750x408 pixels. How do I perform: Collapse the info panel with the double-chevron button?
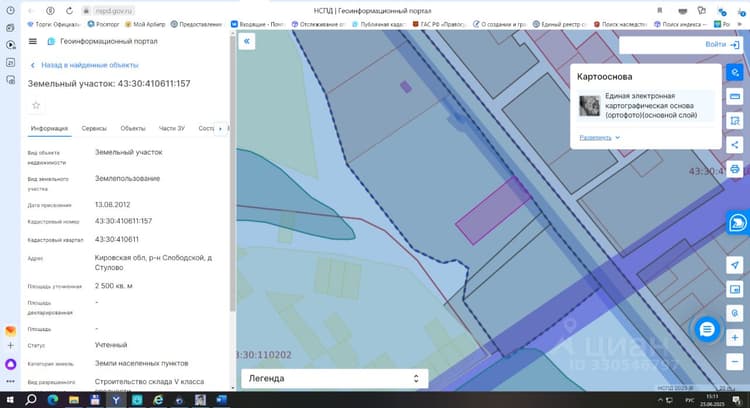[247, 41]
